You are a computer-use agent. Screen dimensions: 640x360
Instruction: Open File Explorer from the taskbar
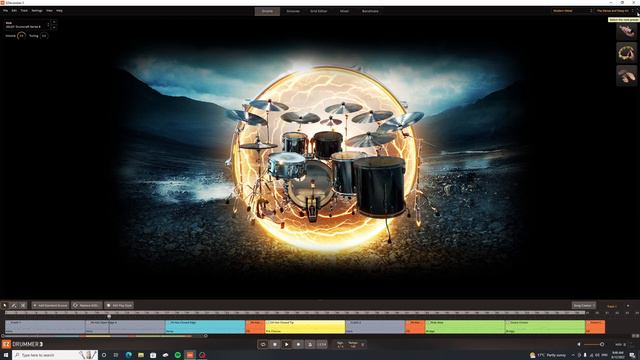pyautogui.click(x=141, y=355)
